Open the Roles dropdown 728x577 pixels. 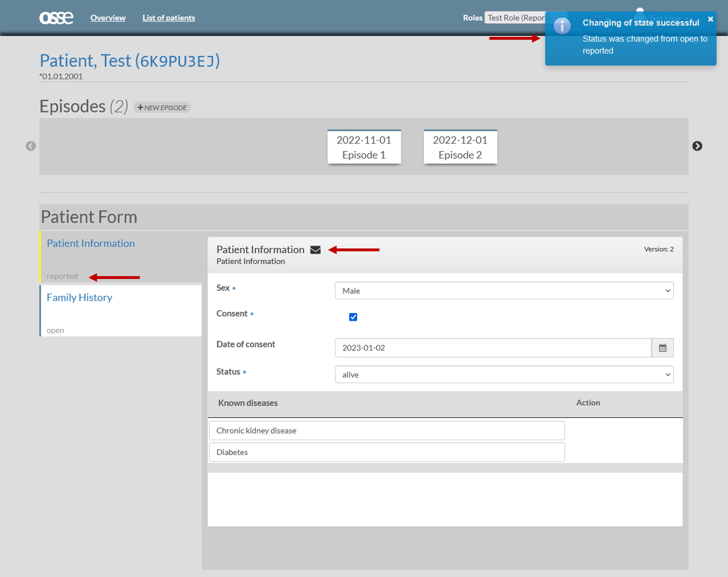[x=515, y=18]
